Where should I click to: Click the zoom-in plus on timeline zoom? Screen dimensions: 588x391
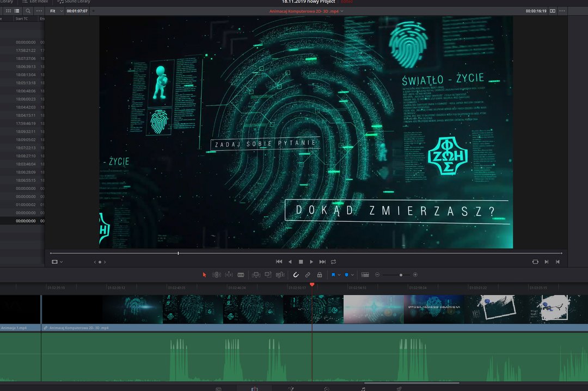coord(415,275)
